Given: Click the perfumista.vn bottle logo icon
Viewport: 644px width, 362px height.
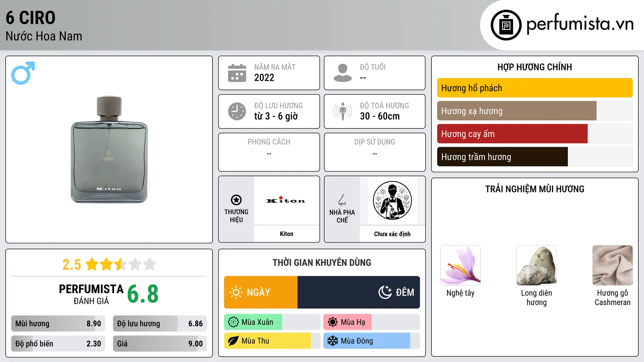Looking at the screenshot, I should (506, 25).
